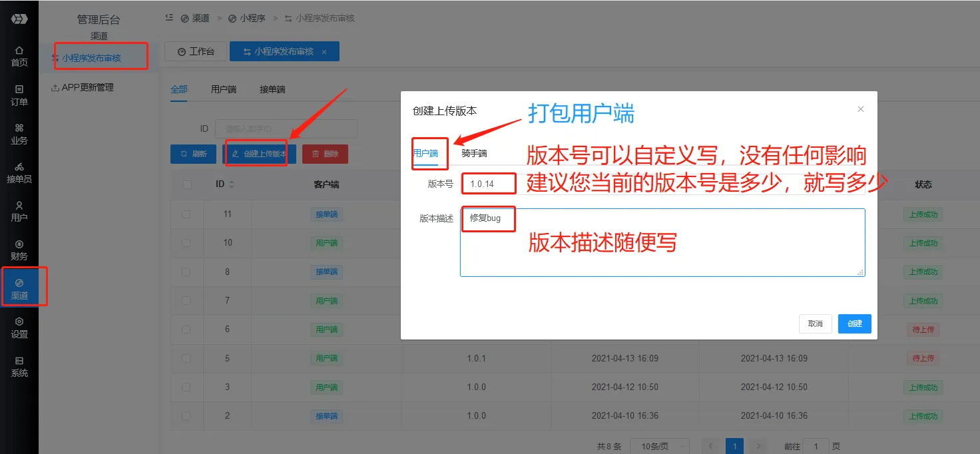
Task: Select the 财务 finance module in sidebar
Action: [x=19, y=249]
